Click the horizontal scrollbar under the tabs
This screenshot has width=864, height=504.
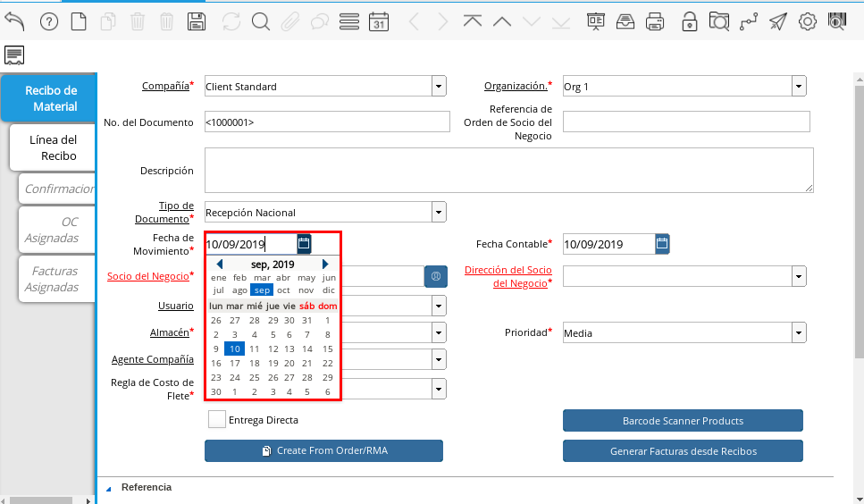coord(41,500)
